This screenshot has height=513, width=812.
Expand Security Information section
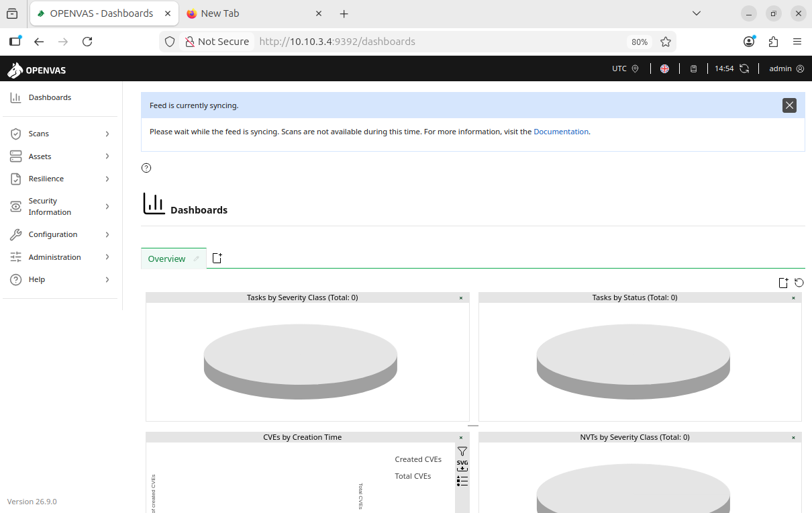click(60, 206)
